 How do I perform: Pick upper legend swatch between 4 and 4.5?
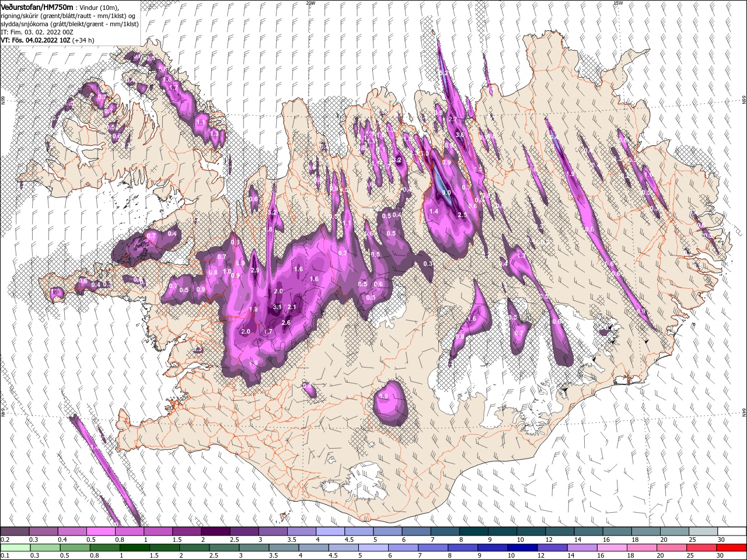(330, 531)
